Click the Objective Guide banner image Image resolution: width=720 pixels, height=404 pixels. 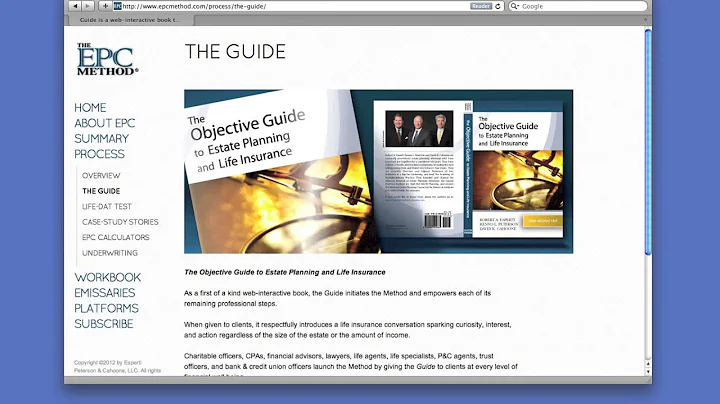point(378,171)
